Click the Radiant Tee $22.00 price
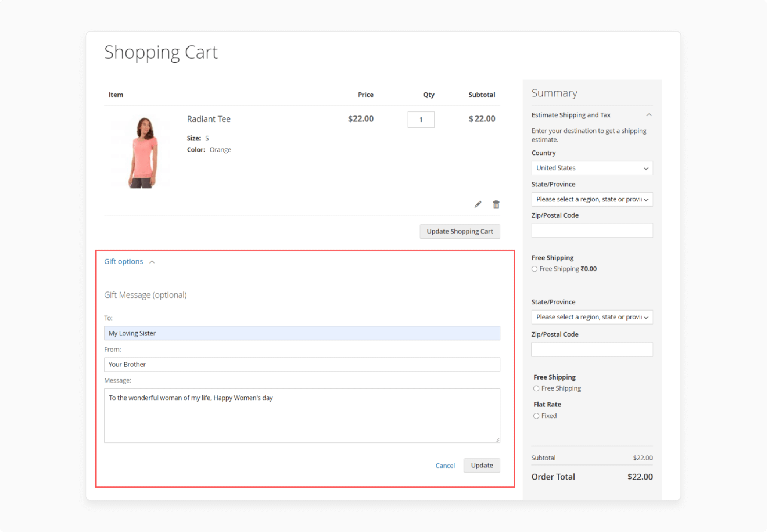The image size is (767, 532). point(361,119)
